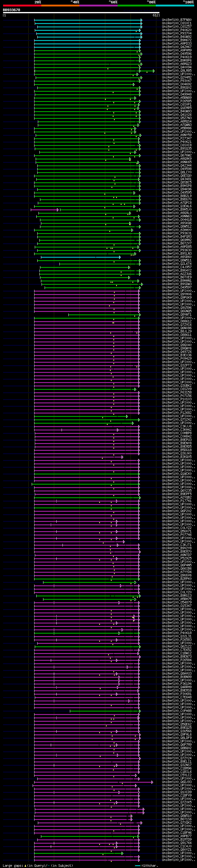Select hit label UniRef100_B8JL29
The image size is (197, 868).
coord(177,332)
